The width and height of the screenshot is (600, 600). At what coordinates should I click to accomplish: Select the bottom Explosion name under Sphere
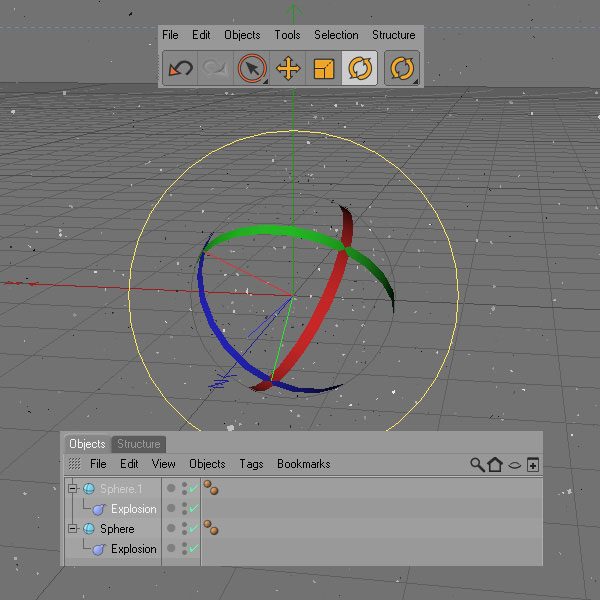click(x=134, y=549)
